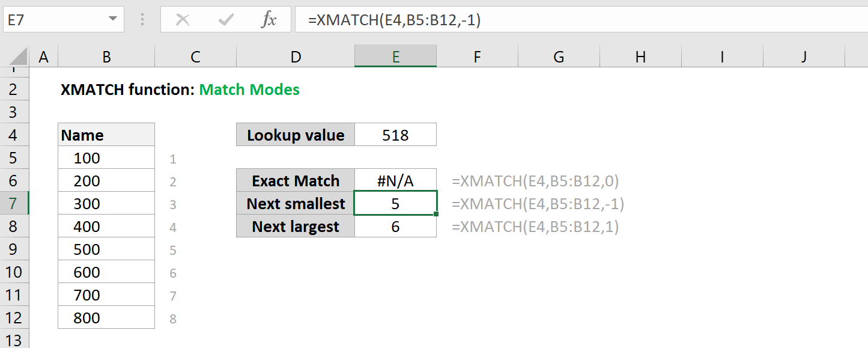Click the Next largest label cell
This screenshot has height=348, width=868.
click(295, 227)
